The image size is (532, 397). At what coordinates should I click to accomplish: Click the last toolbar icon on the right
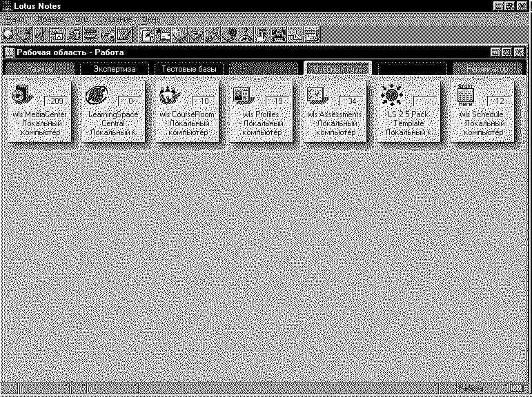coord(312,35)
